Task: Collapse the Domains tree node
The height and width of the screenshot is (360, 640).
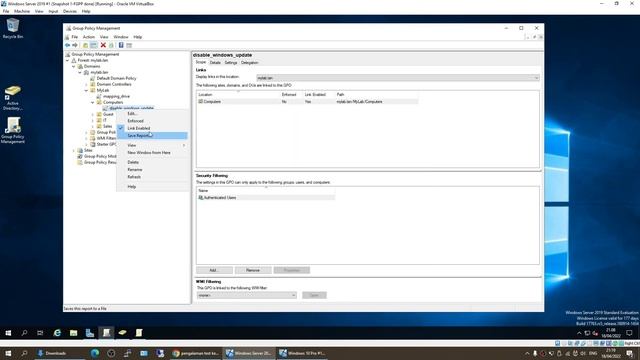Action: click(74, 66)
